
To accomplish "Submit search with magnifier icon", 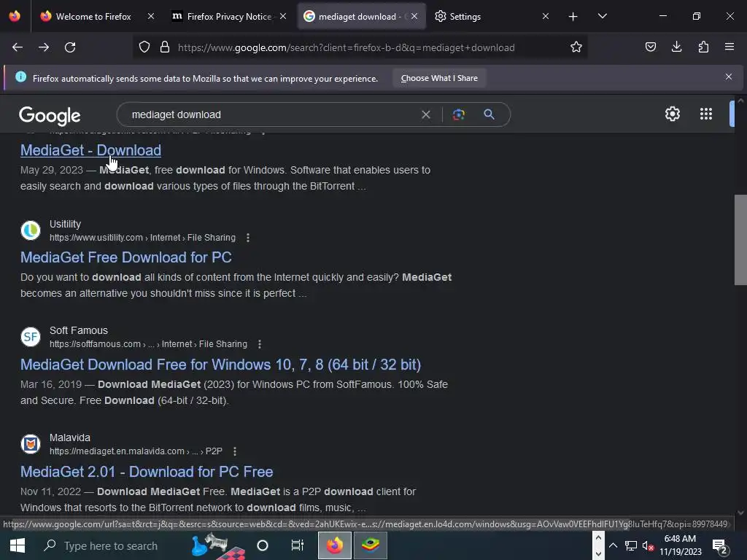I will pyautogui.click(x=489, y=114).
